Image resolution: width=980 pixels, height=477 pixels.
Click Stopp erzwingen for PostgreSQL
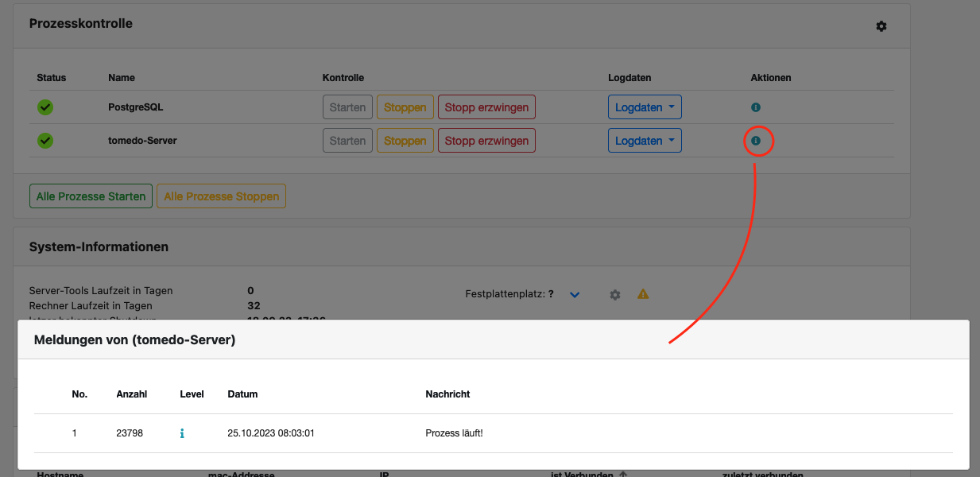(486, 107)
